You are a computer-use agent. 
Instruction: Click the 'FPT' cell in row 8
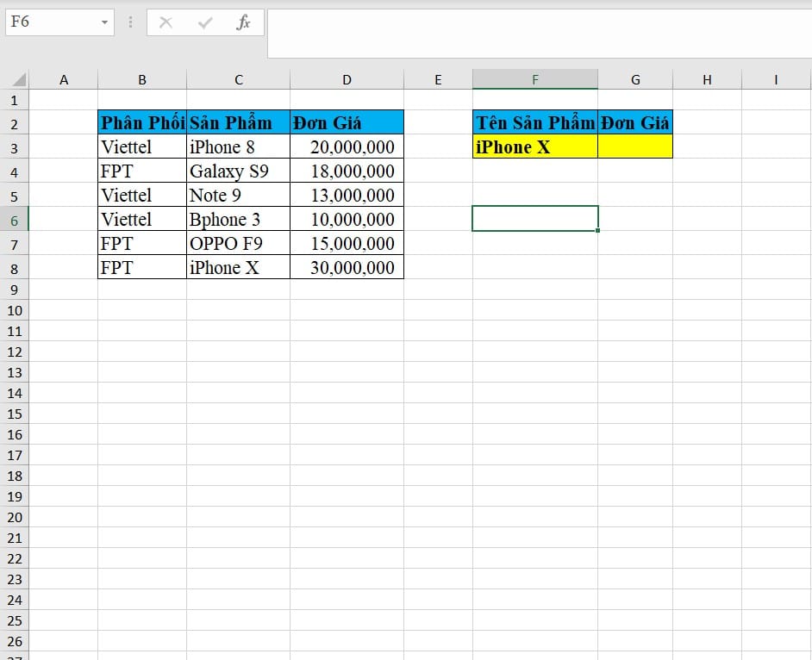click(142, 267)
